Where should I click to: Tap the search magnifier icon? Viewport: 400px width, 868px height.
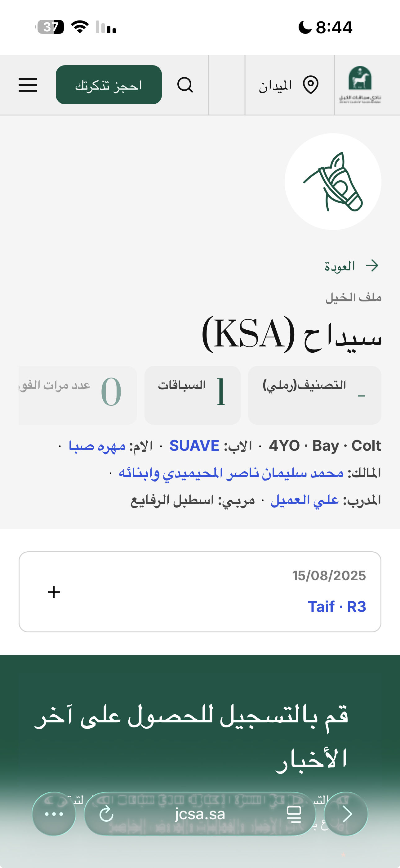tap(185, 84)
